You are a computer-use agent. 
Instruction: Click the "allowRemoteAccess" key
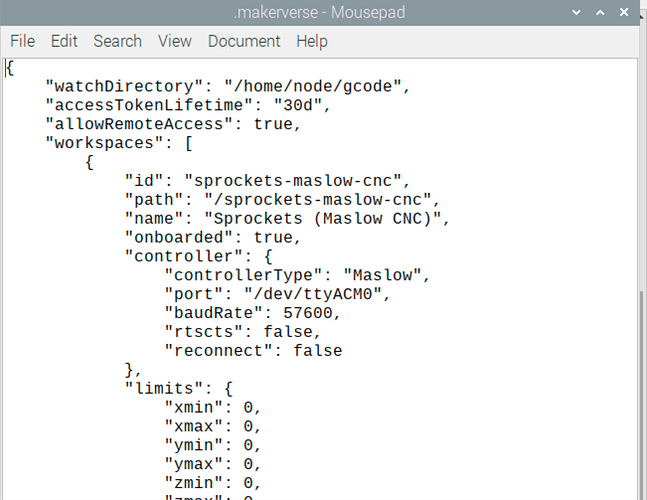coord(139,124)
